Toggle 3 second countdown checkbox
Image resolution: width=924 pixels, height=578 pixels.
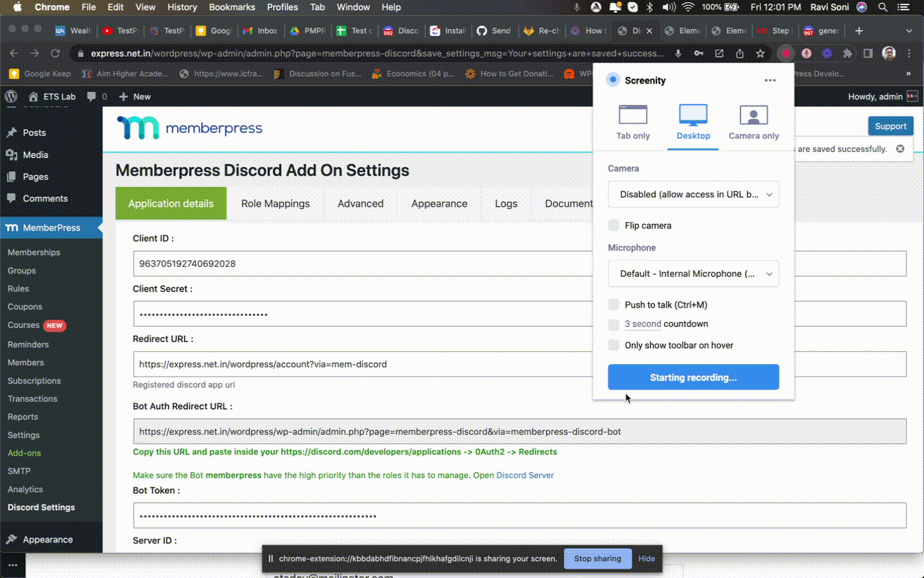pos(614,324)
